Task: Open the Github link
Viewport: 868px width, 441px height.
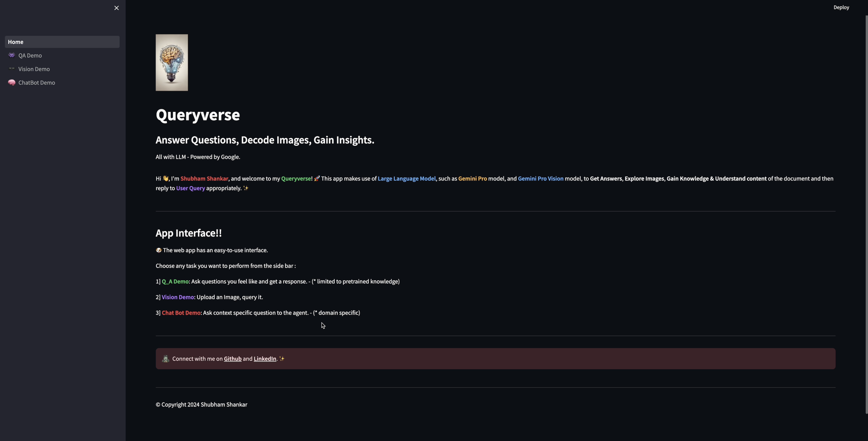Action: click(x=233, y=358)
